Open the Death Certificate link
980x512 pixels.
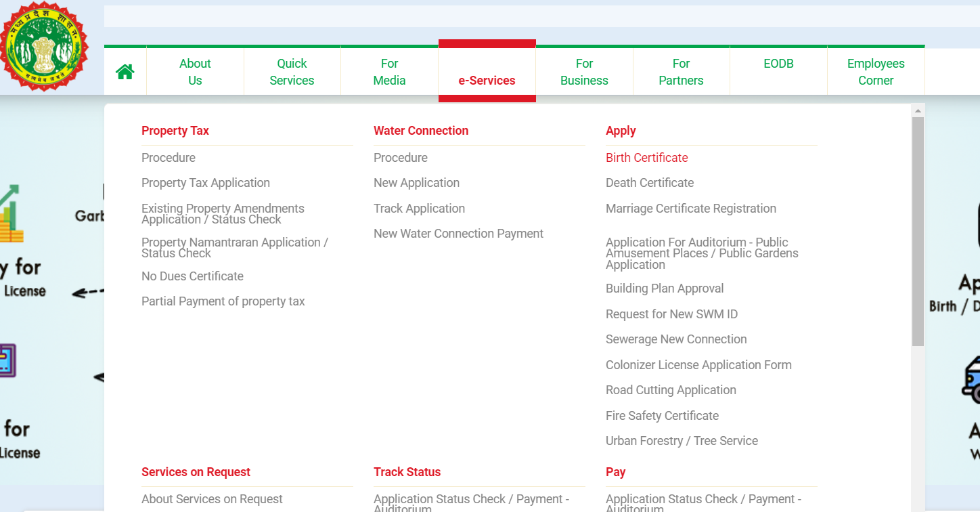tap(650, 183)
